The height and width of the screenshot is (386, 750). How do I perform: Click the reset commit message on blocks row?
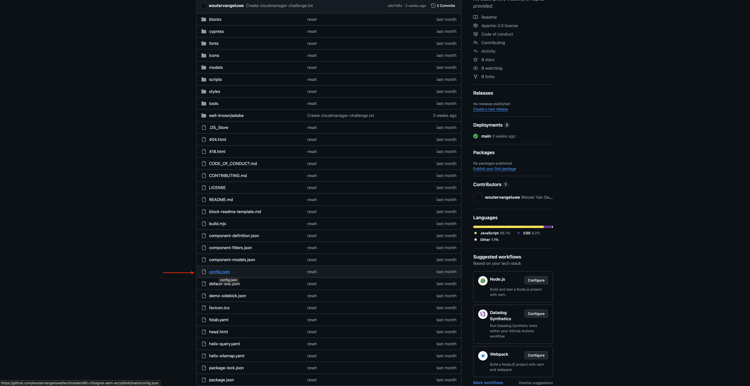[x=312, y=19]
